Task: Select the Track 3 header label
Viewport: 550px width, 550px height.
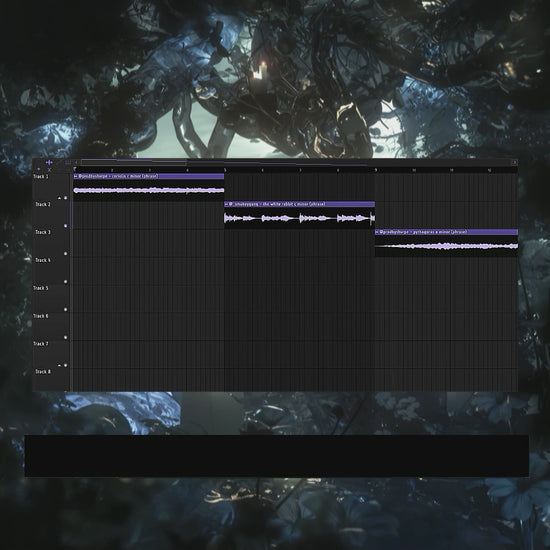Action: pos(43,232)
